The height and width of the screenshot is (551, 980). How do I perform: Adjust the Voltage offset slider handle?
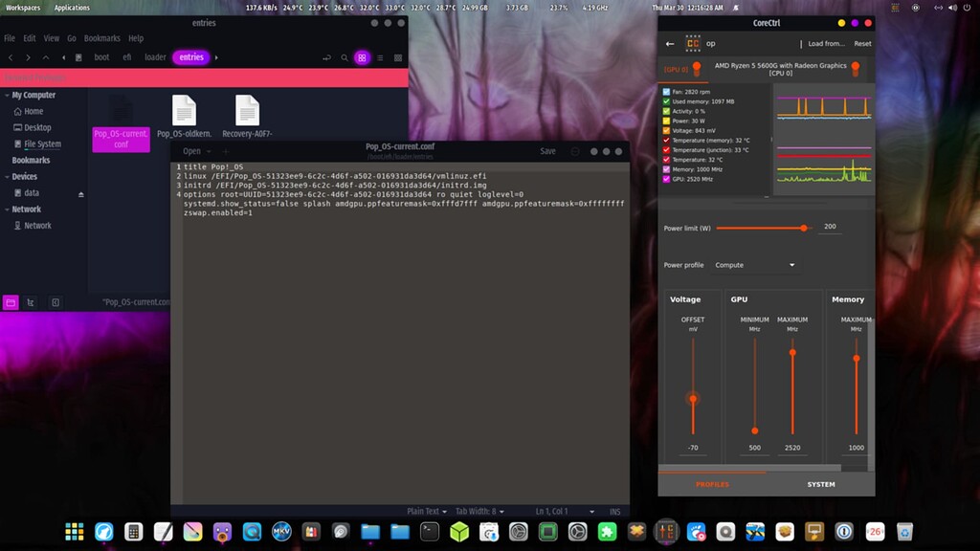point(693,399)
